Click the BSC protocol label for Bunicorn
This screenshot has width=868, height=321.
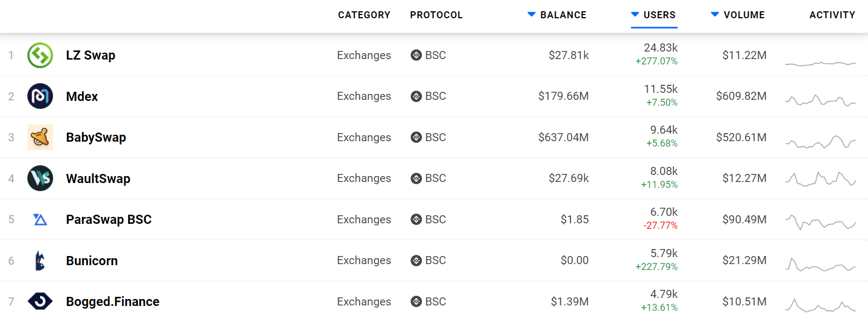pyautogui.click(x=435, y=260)
